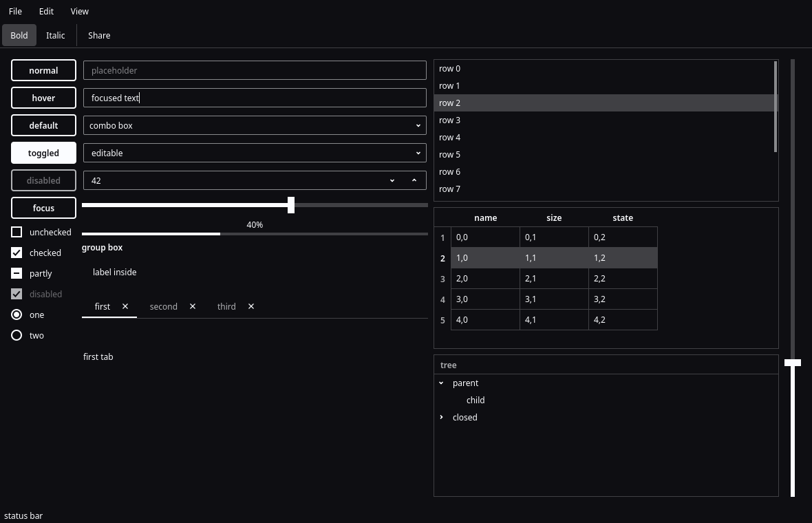Click Share in the toolbar
The height and width of the screenshot is (523, 812).
coord(99,35)
